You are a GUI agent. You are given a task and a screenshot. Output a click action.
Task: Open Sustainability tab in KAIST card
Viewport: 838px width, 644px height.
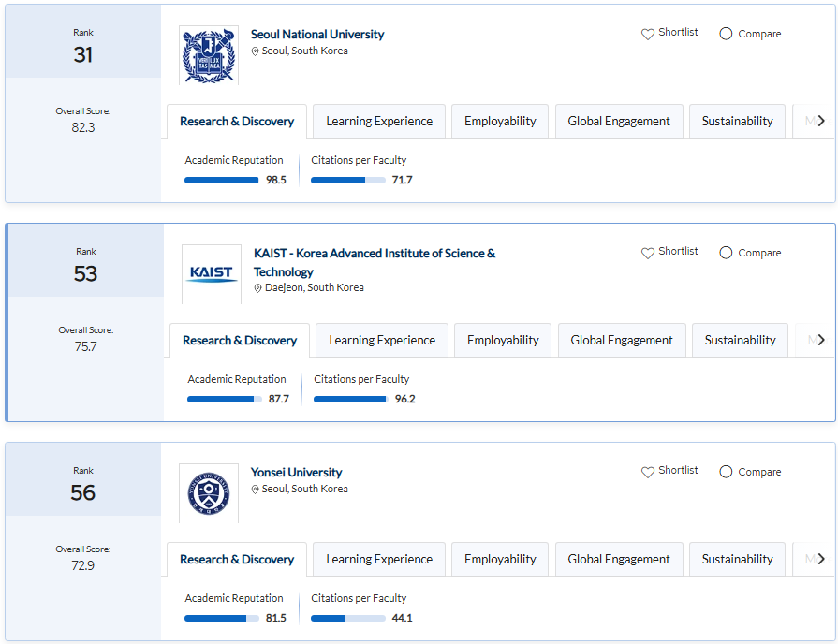[740, 341]
